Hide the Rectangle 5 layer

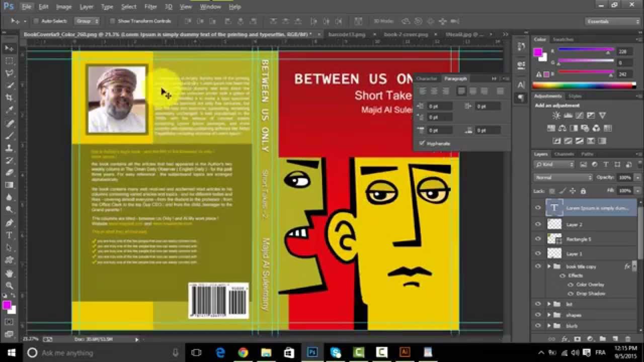[x=538, y=239]
